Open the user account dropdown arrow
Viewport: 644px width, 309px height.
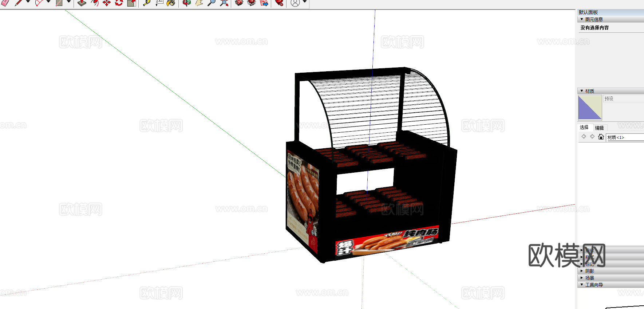(x=305, y=2)
